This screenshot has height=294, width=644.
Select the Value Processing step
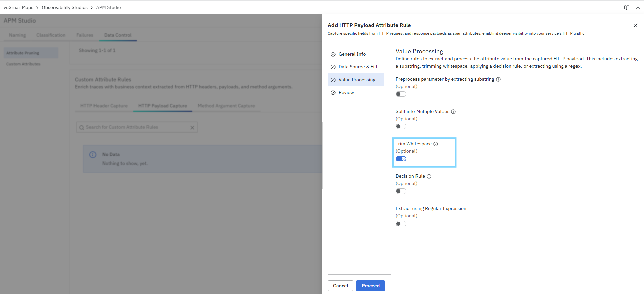356,80
